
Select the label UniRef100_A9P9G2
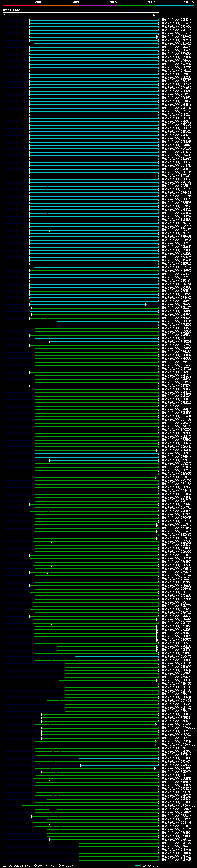click(176, 358)
